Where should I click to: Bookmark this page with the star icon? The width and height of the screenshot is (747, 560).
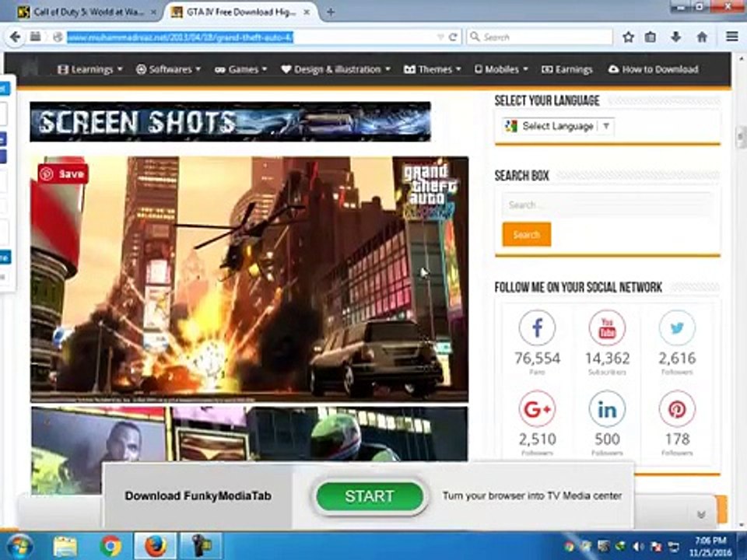tap(629, 37)
